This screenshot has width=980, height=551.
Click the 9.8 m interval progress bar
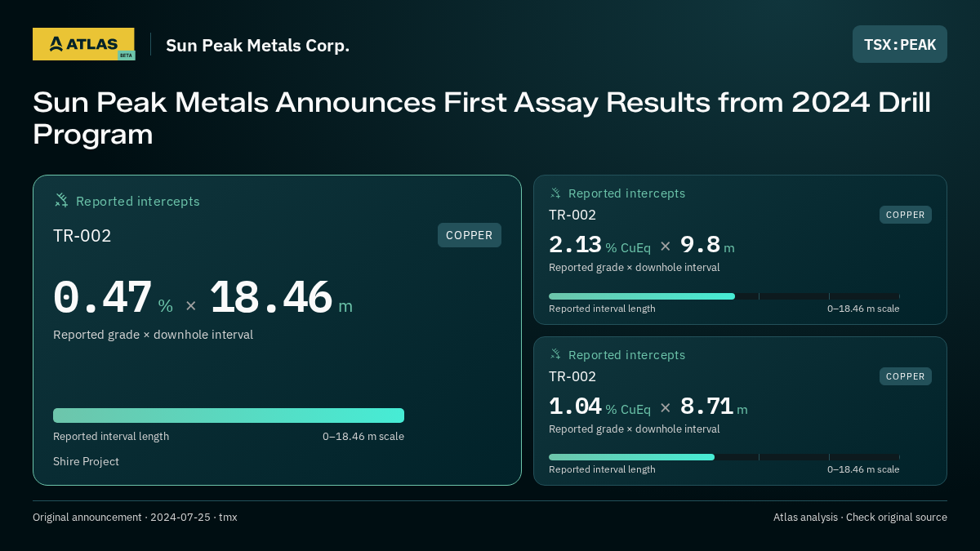pyautogui.click(x=724, y=296)
